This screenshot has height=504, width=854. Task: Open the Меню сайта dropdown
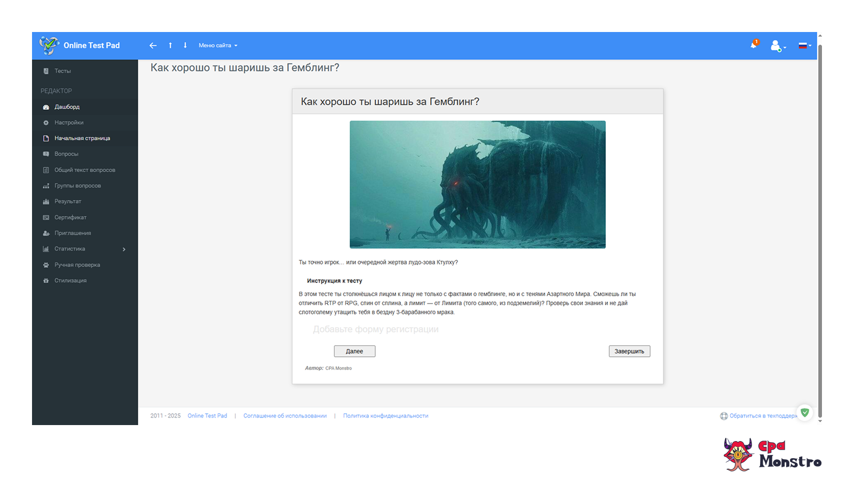tap(218, 45)
